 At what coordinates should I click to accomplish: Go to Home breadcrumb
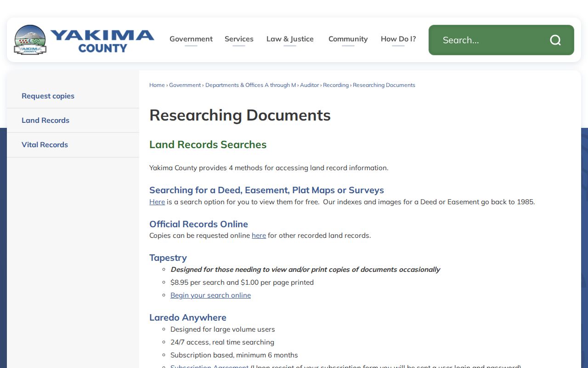(x=157, y=85)
